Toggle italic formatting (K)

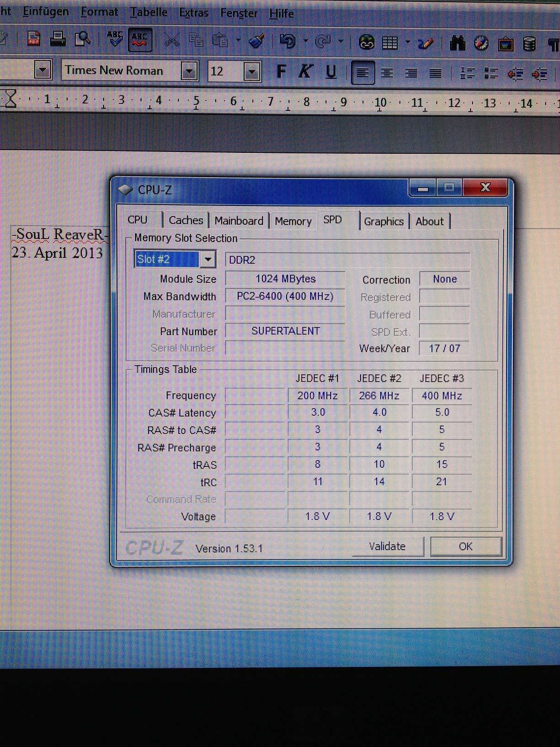305,71
